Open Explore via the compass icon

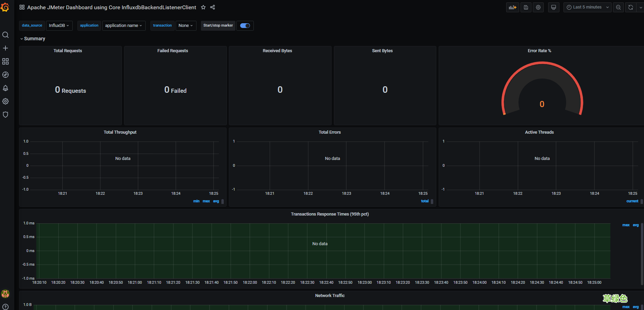5,75
